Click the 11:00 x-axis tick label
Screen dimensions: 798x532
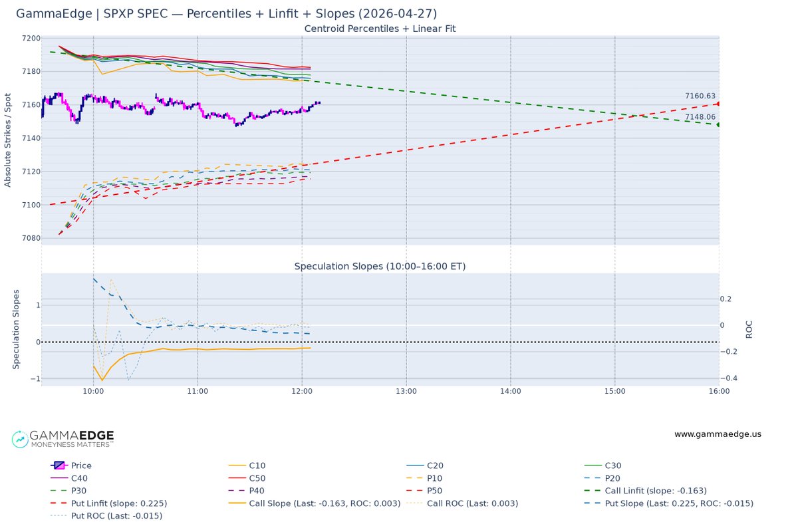(x=198, y=392)
